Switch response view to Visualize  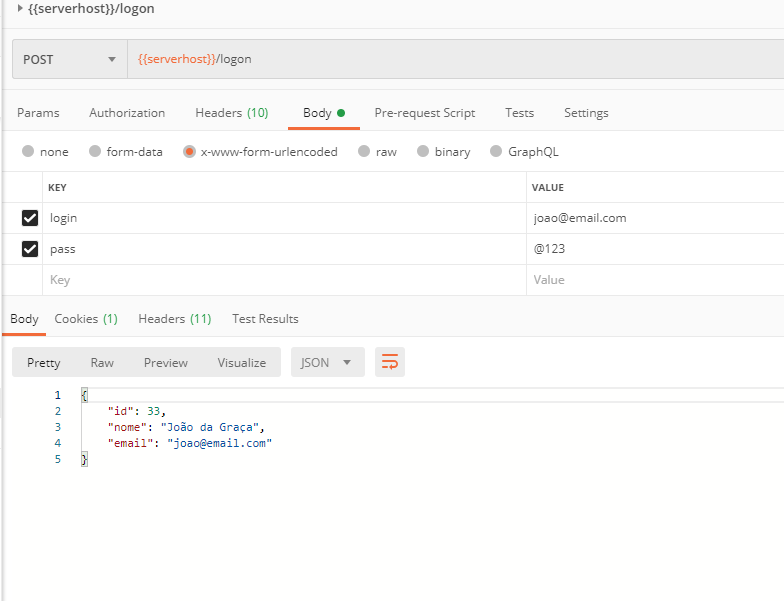(x=242, y=362)
